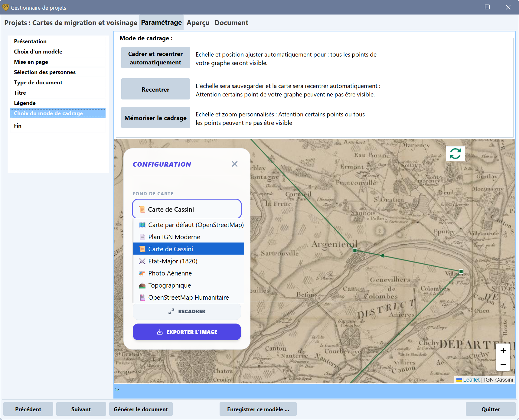Click the Quitter button
The width and height of the screenshot is (519, 420).
click(491, 409)
